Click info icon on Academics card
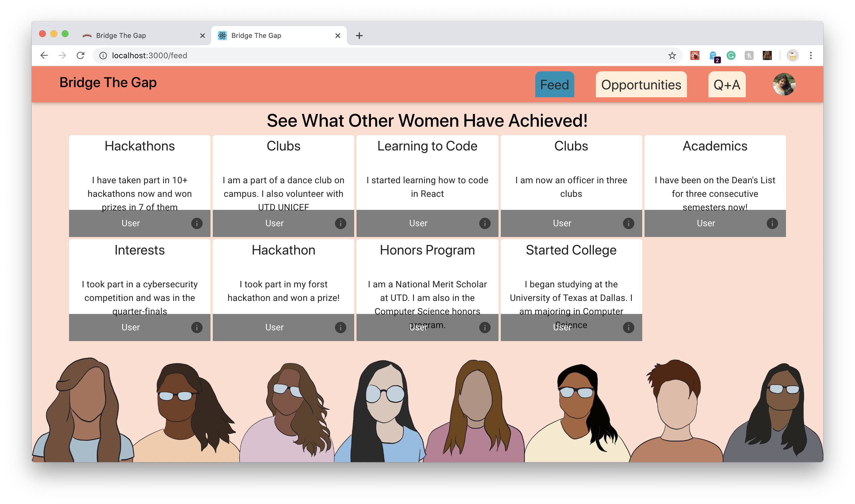The image size is (855, 504). 772,223
